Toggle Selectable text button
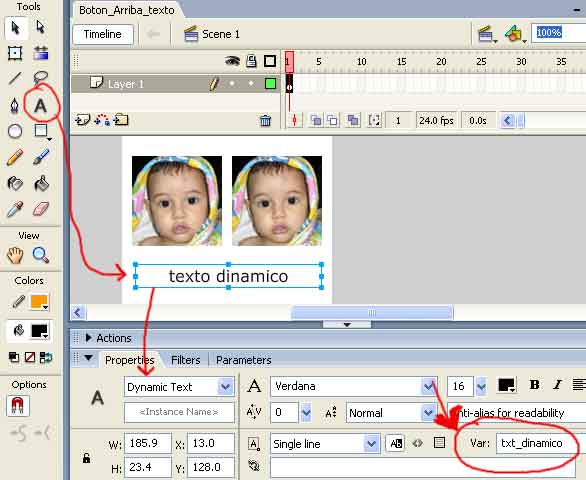 [x=395, y=443]
